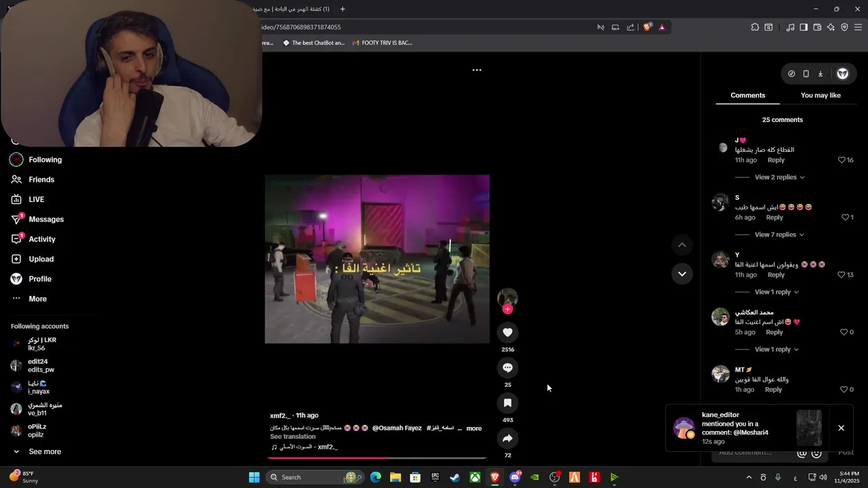Open @Osamah Fayez mention in caption
Screen dimensions: 868x488
click(397, 428)
